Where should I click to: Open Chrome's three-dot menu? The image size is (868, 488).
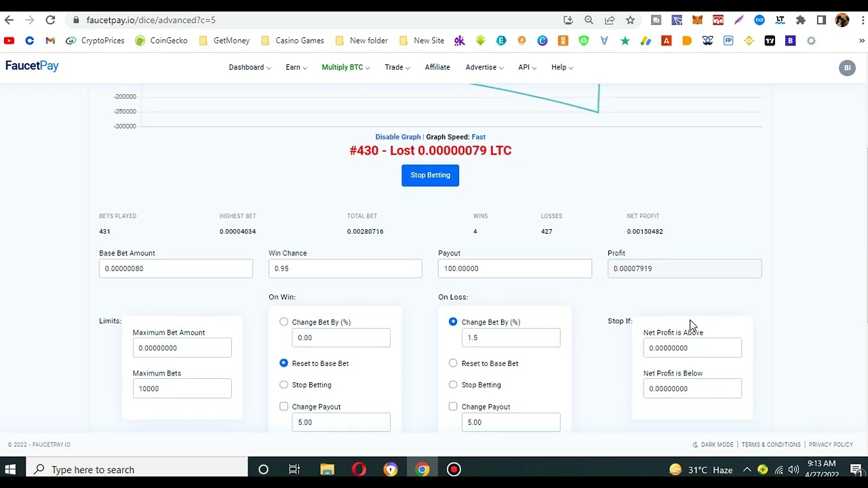click(x=863, y=20)
